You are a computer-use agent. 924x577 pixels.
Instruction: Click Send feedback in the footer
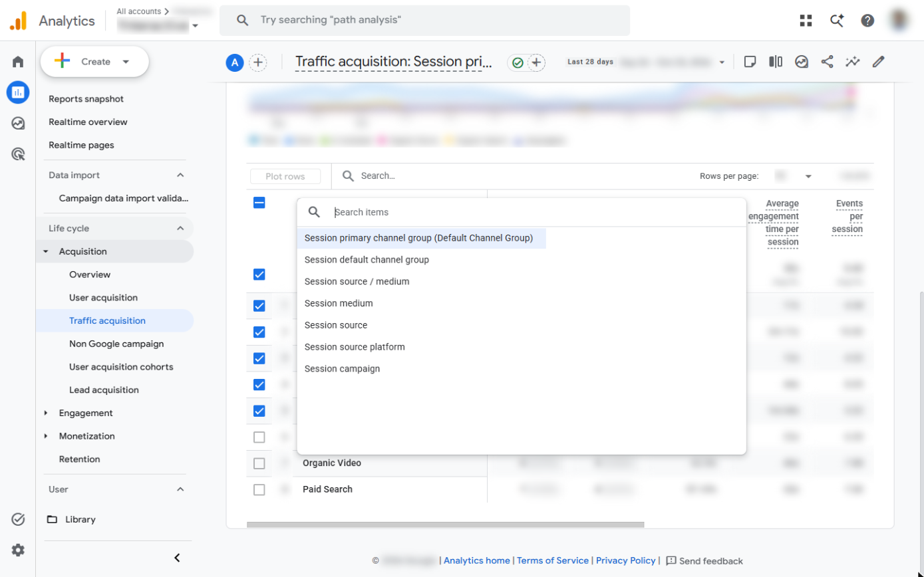click(x=704, y=561)
